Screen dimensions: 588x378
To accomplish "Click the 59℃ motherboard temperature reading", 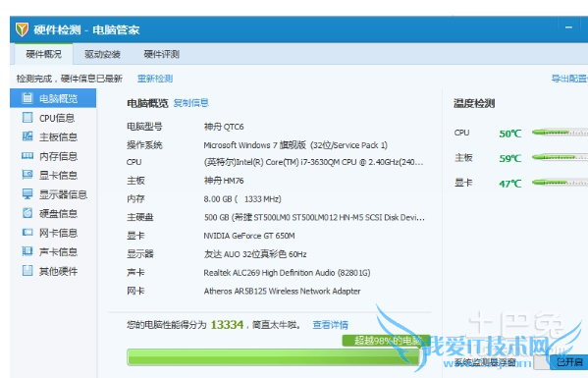I will [510, 158].
